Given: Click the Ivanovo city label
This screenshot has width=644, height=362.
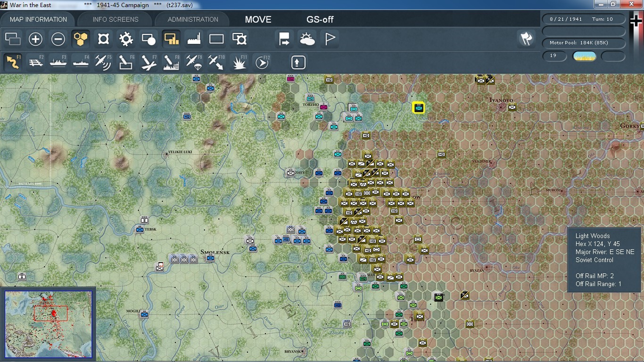Looking at the screenshot, I should [x=501, y=100].
